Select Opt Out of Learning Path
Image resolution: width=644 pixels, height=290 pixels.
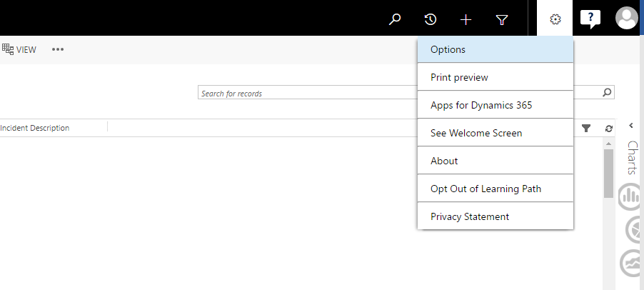click(x=495, y=189)
